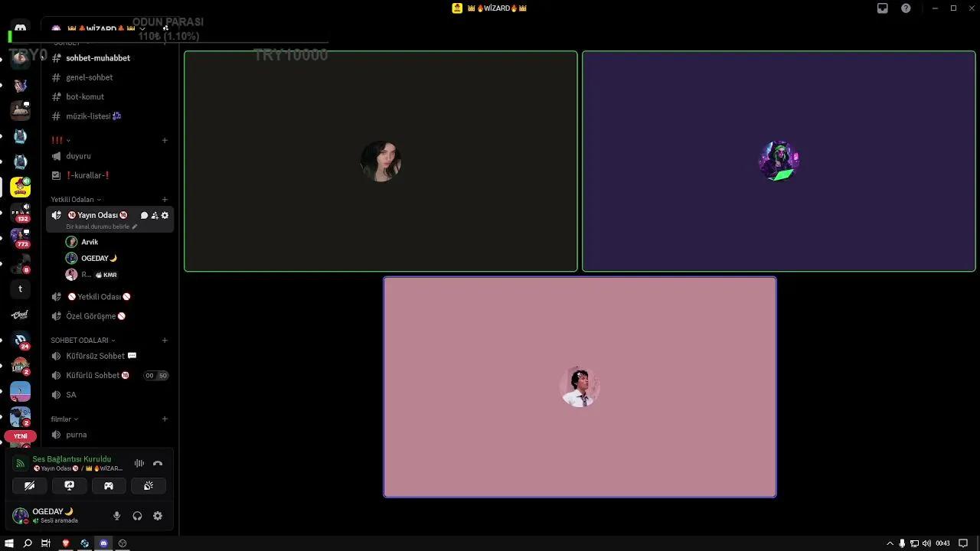This screenshot has height=551, width=980.
Task: Disconnect from voice call
Action: pos(158,463)
